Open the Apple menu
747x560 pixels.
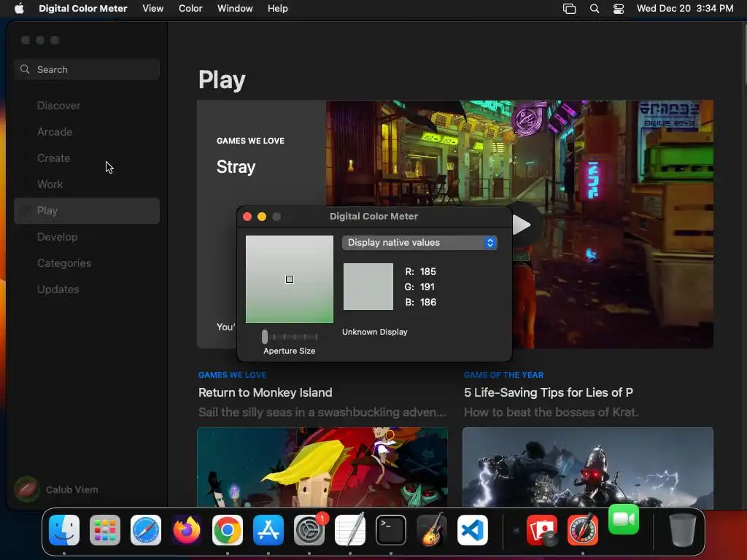point(19,8)
